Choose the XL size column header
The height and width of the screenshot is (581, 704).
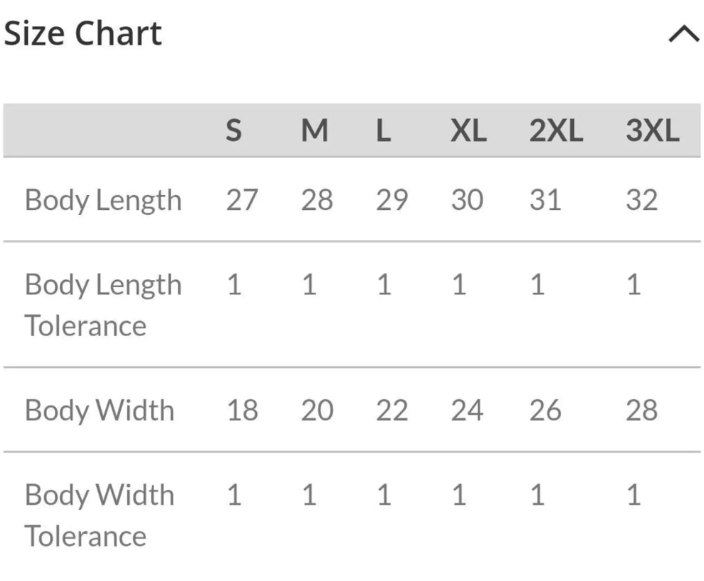(x=467, y=131)
